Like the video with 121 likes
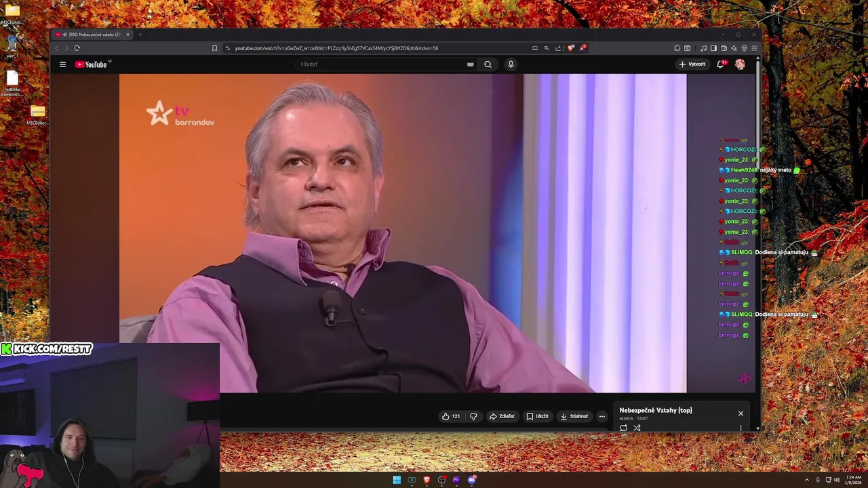 pos(451,416)
